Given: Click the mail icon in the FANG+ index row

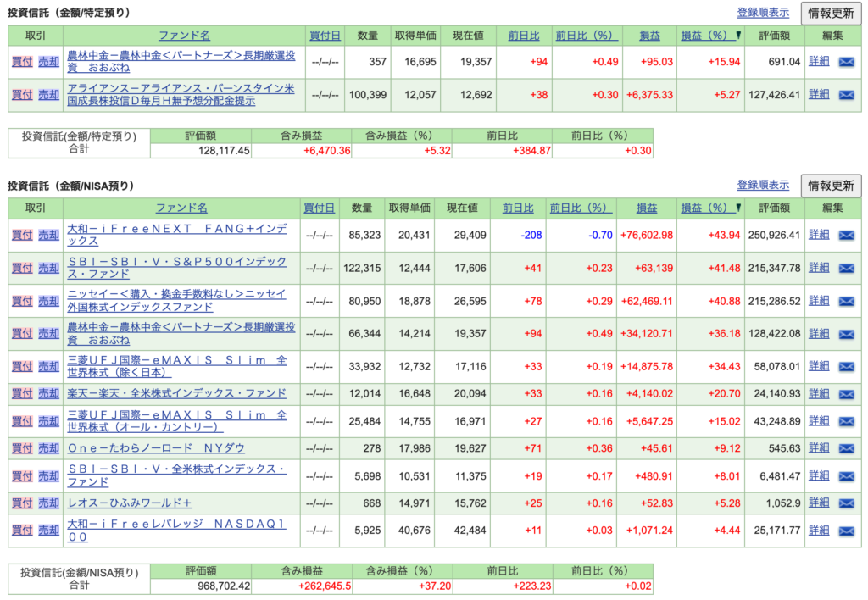Looking at the screenshot, I should pyautogui.click(x=846, y=236).
